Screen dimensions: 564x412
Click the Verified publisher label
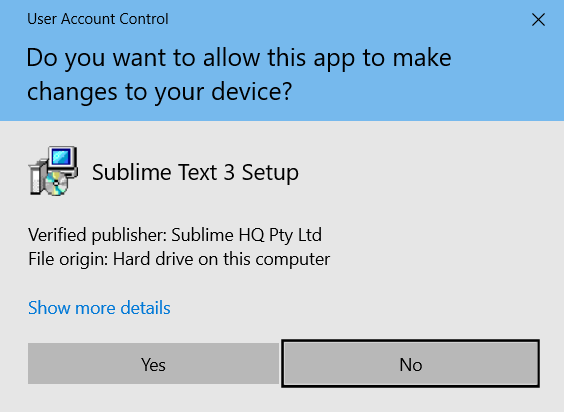pyautogui.click(x=97, y=235)
